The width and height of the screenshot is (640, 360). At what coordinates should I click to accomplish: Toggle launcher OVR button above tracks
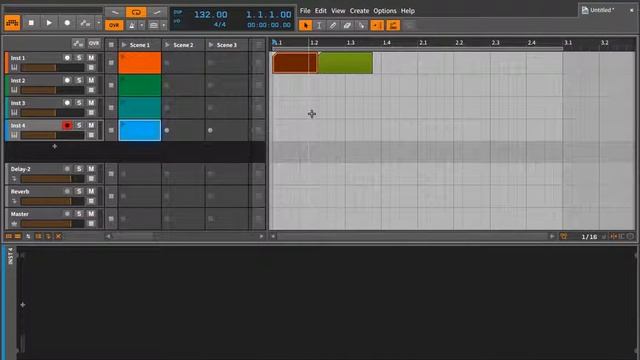click(x=94, y=43)
